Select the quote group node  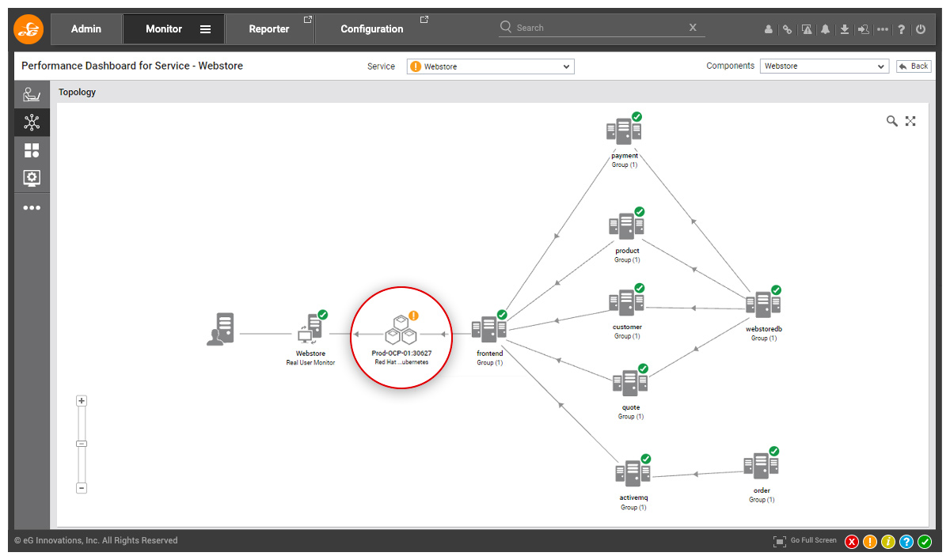(630, 383)
